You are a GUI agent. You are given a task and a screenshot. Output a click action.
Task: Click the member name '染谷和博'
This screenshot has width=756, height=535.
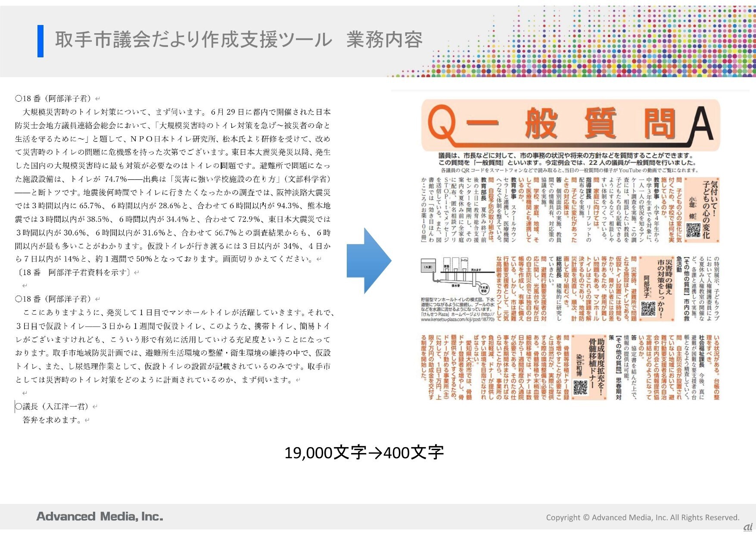[579, 364]
